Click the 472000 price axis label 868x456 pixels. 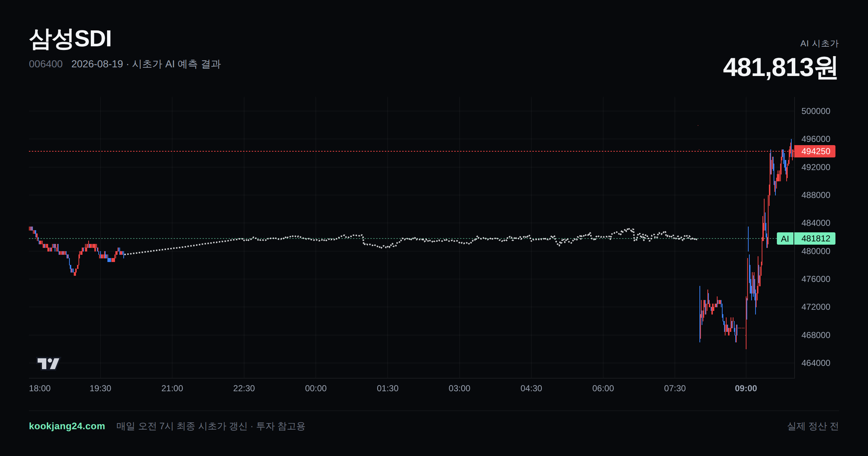point(816,307)
